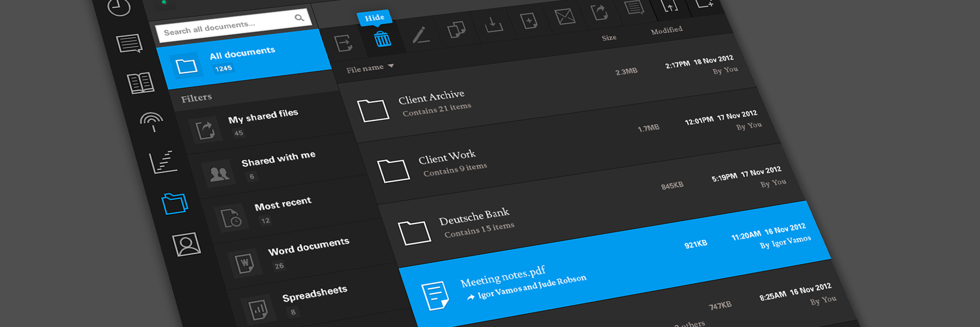Click the 12 count under Most recent
Viewport: 980px width, 327px height.
click(266, 221)
